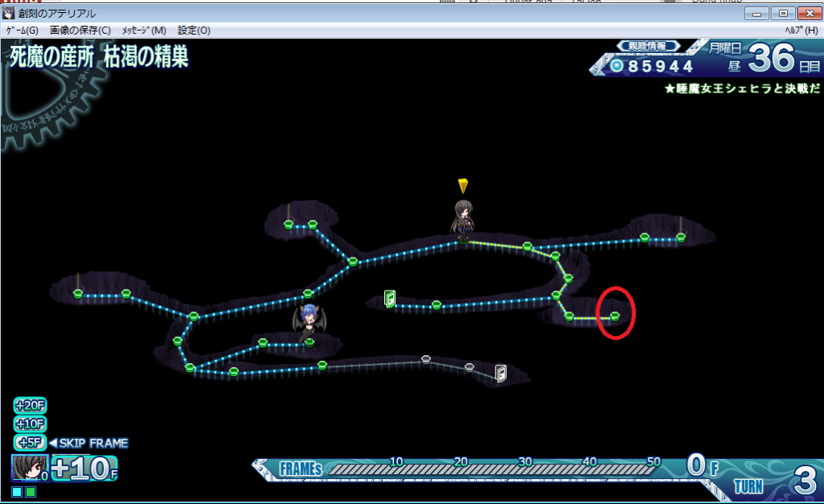Click the yellow marker above the heroine
This screenshot has height=504, width=824.
(x=463, y=185)
